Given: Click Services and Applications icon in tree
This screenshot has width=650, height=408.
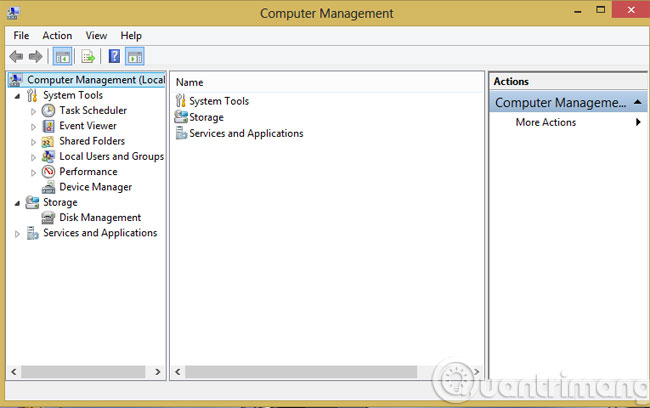Looking at the screenshot, I should [32, 233].
